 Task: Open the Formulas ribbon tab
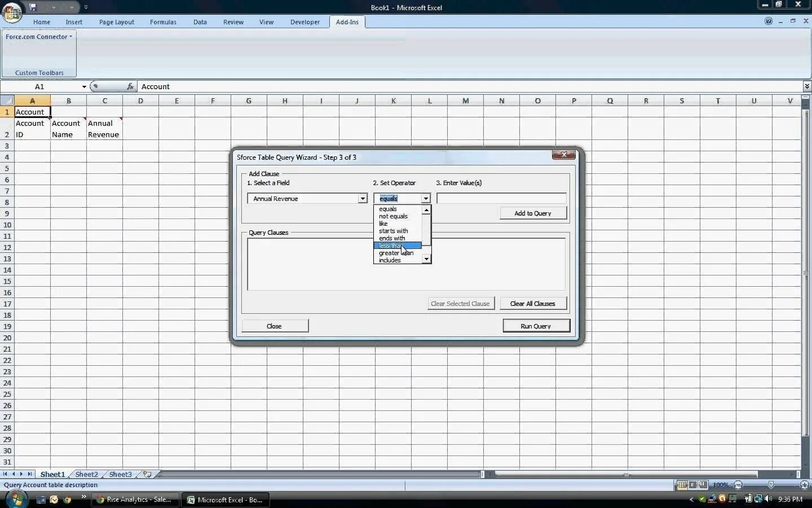click(163, 22)
